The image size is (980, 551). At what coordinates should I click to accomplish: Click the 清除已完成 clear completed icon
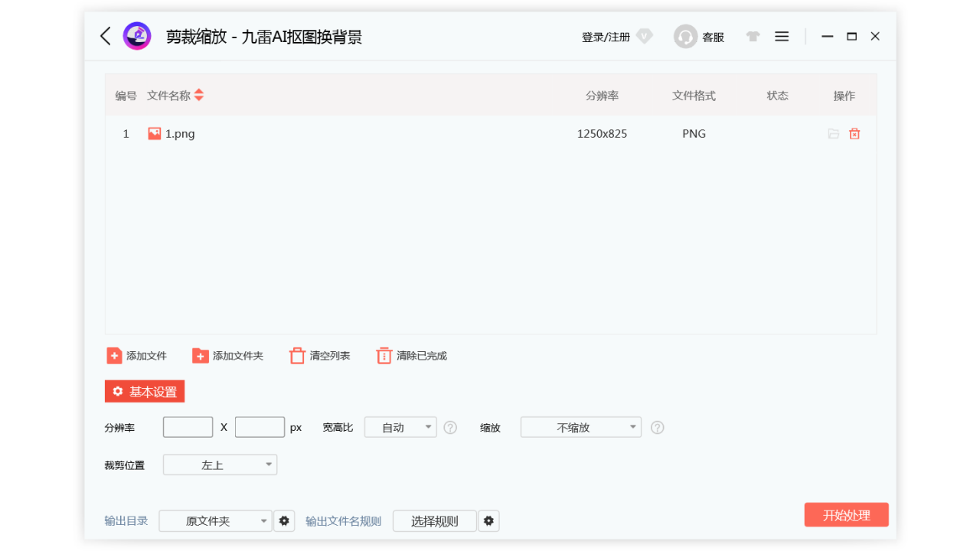(384, 355)
